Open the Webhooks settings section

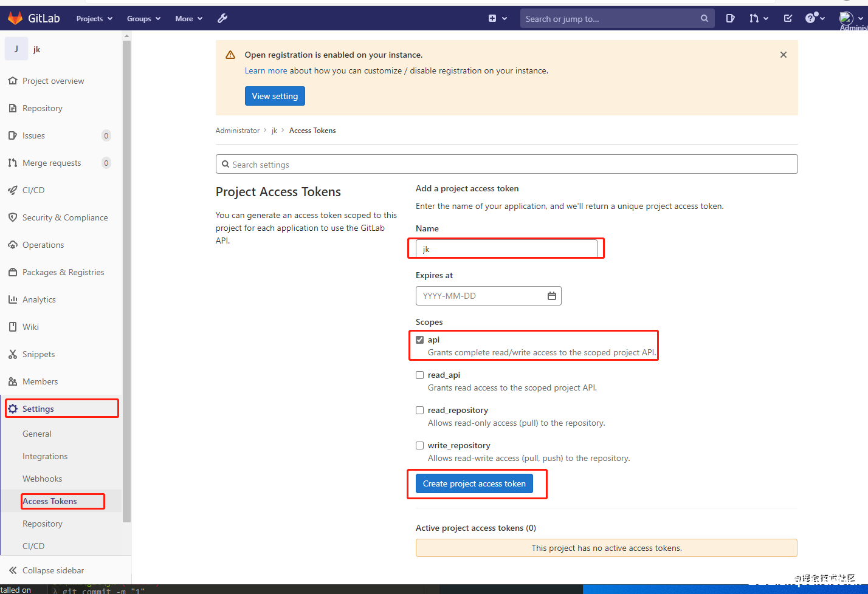click(42, 479)
